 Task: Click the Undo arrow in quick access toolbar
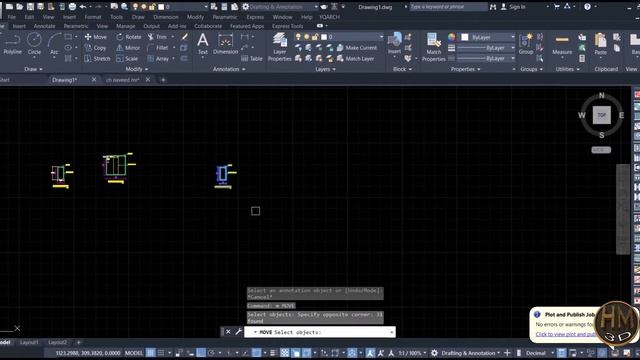pyautogui.click(x=83, y=7)
